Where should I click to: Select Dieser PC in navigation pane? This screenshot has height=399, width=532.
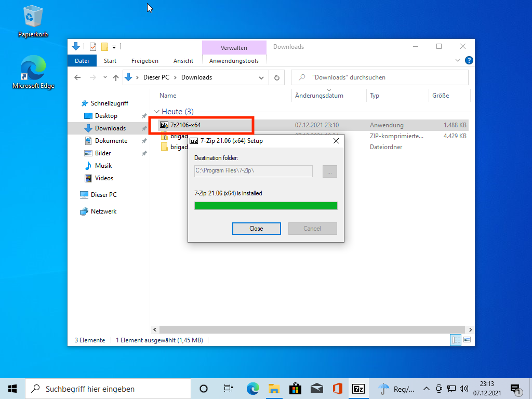click(103, 195)
